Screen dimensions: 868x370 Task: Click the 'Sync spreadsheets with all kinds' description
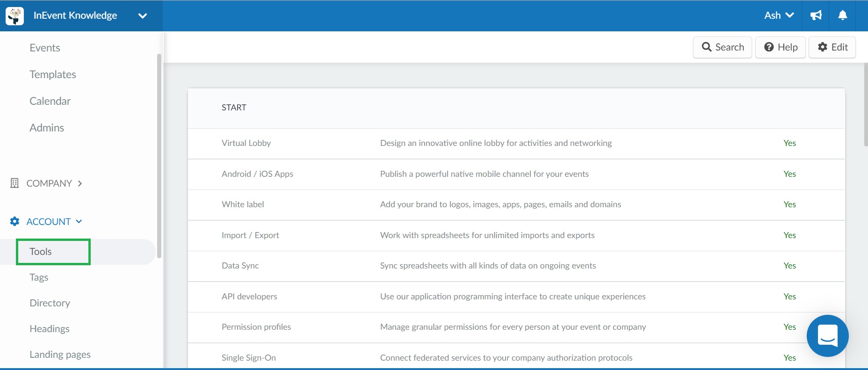488,266
